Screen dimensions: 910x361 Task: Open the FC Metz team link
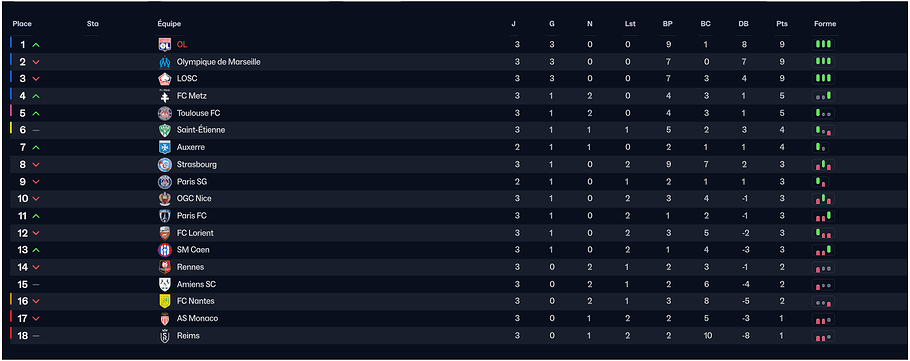[192, 96]
